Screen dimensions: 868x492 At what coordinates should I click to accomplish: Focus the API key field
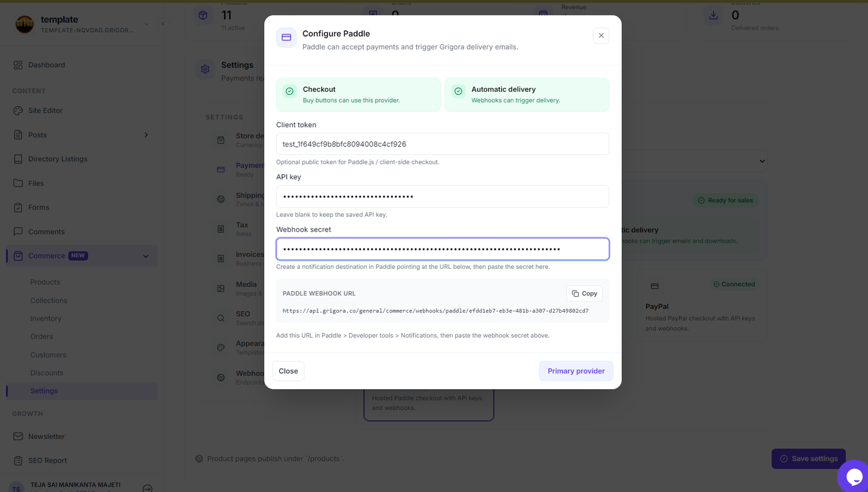tap(443, 196)
